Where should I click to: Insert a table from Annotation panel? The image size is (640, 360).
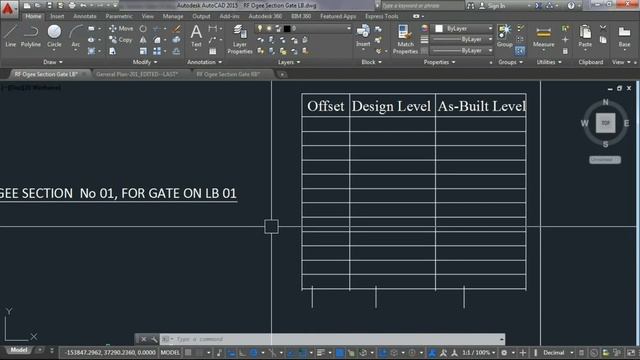(213, 51)
